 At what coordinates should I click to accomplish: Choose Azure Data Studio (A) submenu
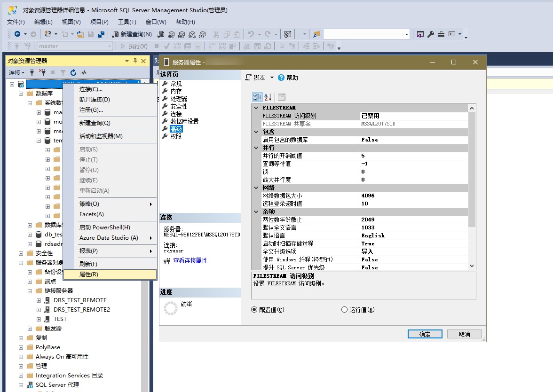[110, 238]
